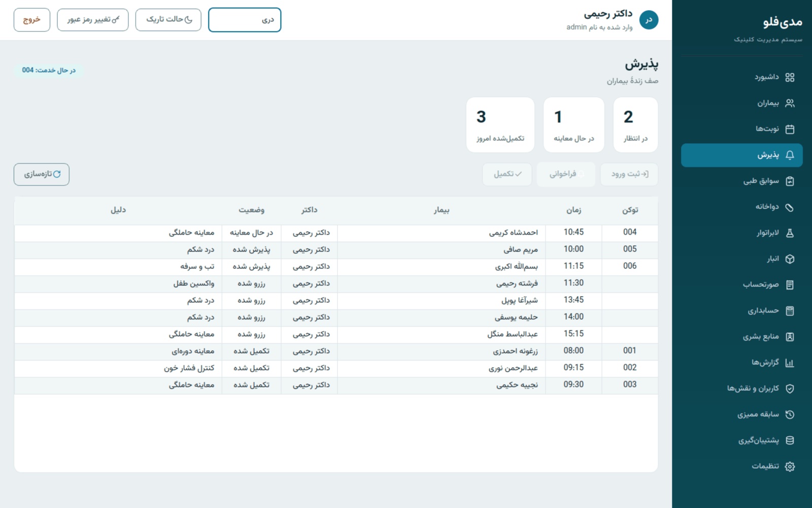Open the صورتحساب invoice icon

(x=790, y=285)
